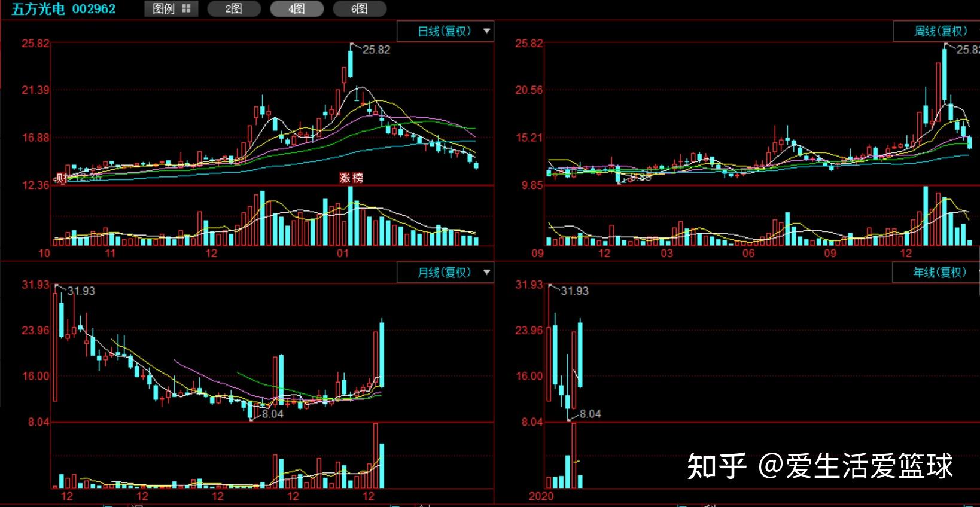Click the 21.39 price level on daily chart axis
Viewport: 980px width, 507px height.
[35, 90]
